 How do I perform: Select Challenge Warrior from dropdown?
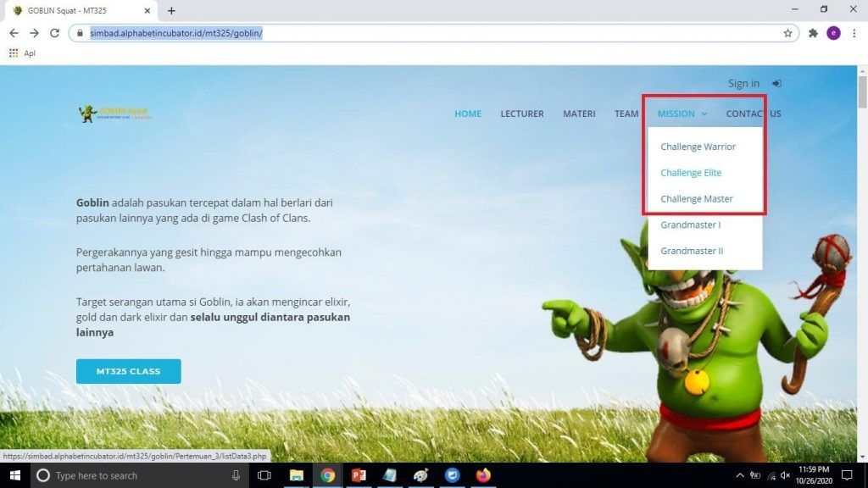pyautogui.click(x=698, y=147)
